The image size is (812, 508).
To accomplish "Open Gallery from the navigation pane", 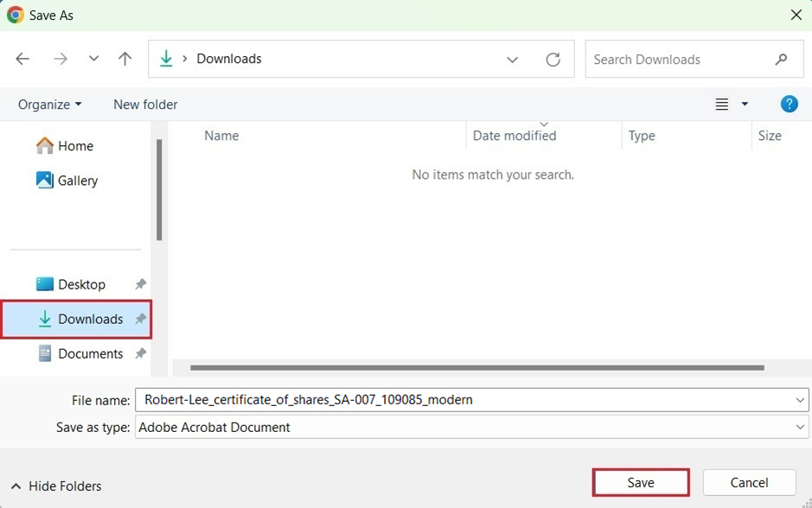I will 76,180.
